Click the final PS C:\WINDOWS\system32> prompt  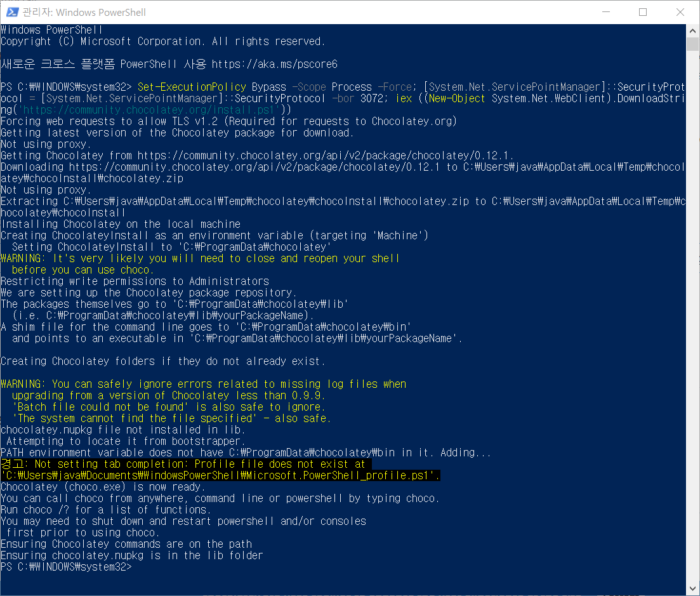pos(66,567)
